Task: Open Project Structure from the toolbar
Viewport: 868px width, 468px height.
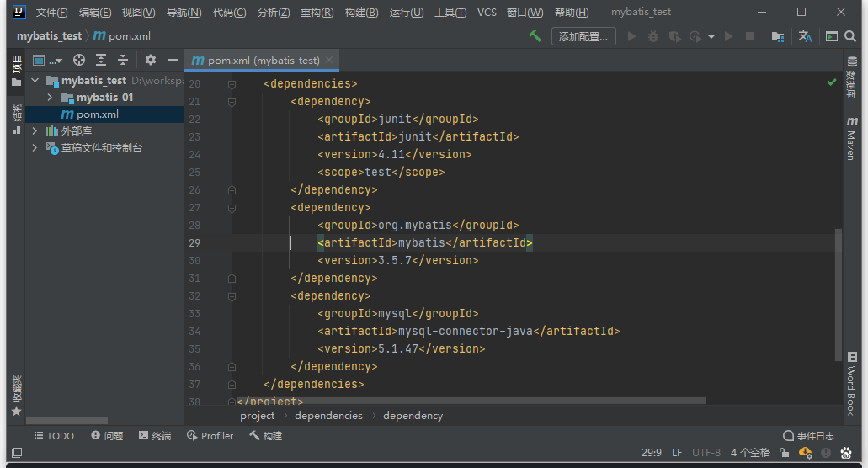Action: pos(777,36)
